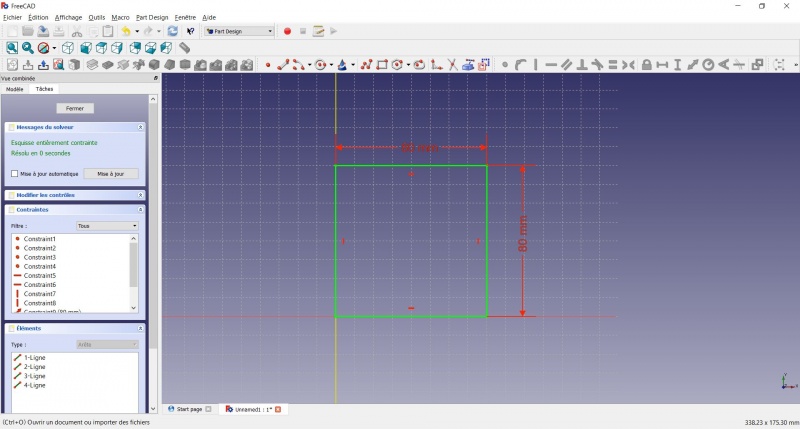Select '3-Ligne' in the elements list
This screenshot has height=429, width=800.
34,376
